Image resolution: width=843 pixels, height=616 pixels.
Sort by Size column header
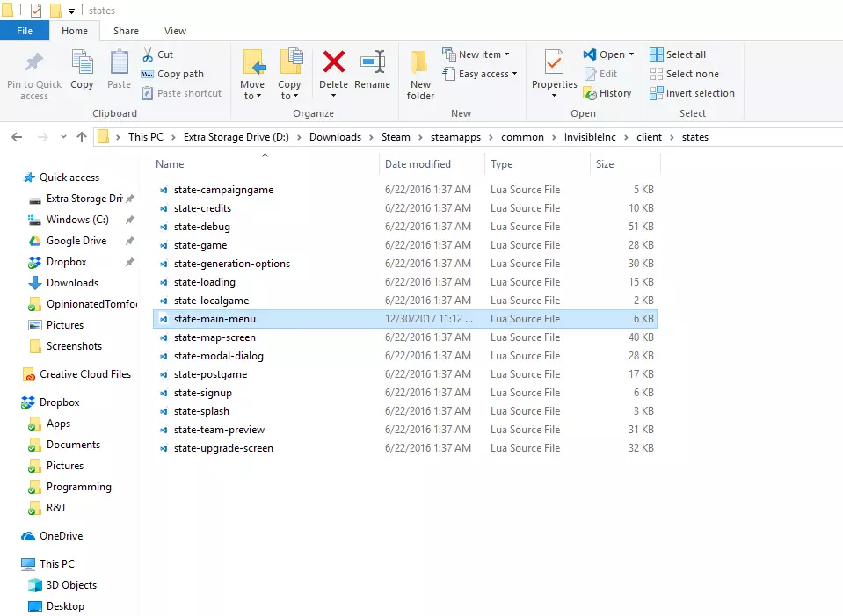coord(625,164)
